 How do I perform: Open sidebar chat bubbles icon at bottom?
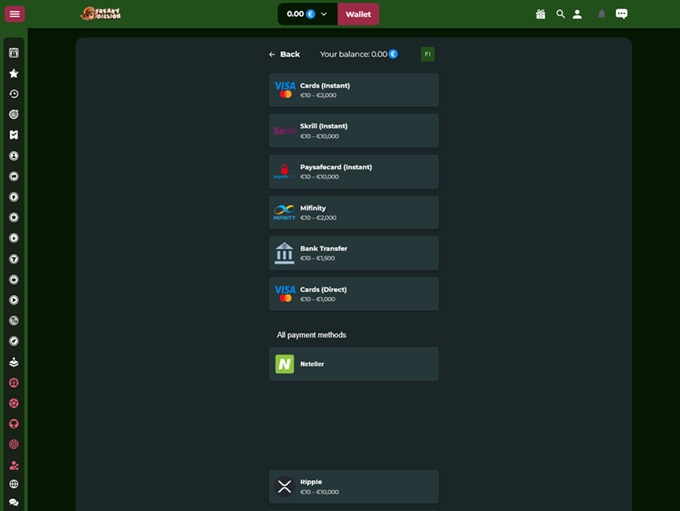pos(14,502)
